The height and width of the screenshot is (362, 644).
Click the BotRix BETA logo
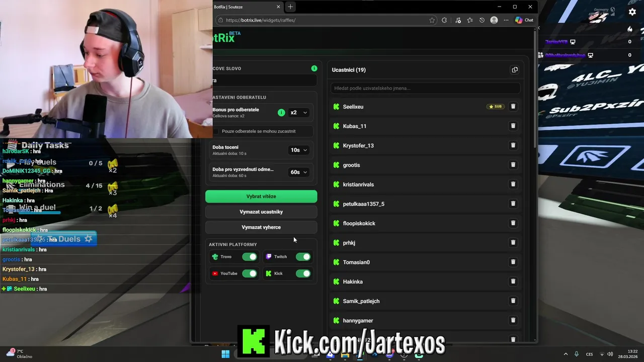pos(226,37)
